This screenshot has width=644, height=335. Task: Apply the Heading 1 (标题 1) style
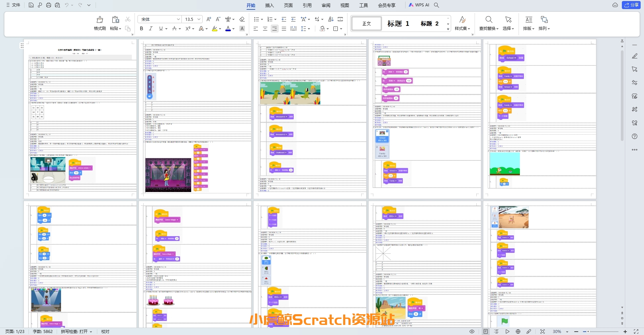point(398,23)
